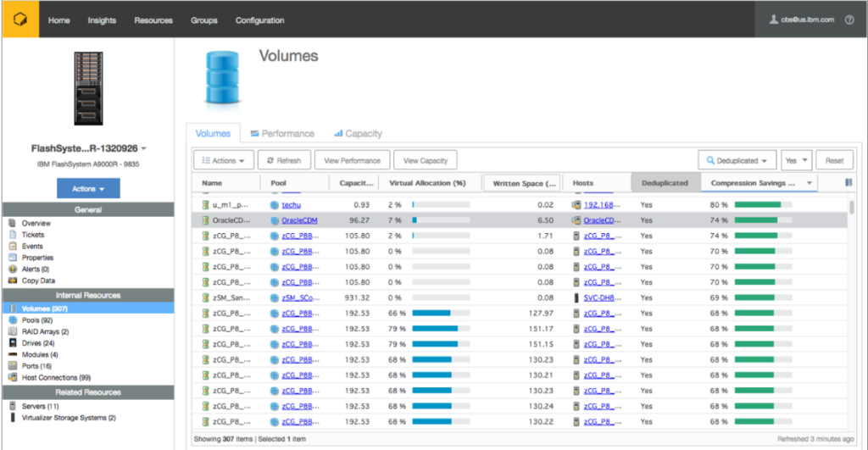
Task: Open the Resources menu
Action: 153,20
